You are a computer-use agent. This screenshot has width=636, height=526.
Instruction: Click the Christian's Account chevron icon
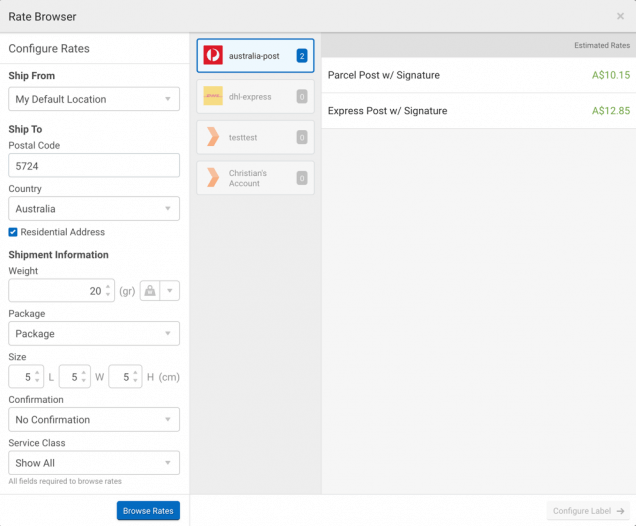[213, 178]
